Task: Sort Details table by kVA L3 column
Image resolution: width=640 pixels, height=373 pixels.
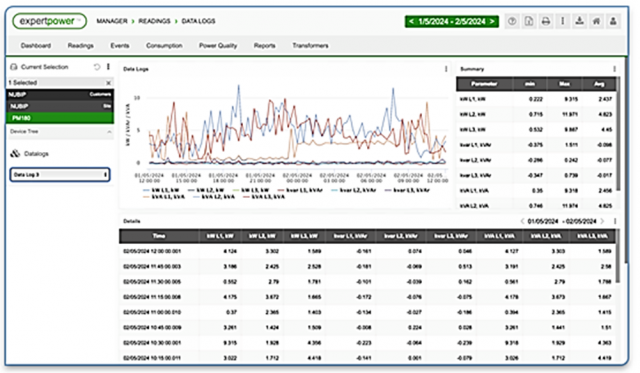Action: [592, 236]
